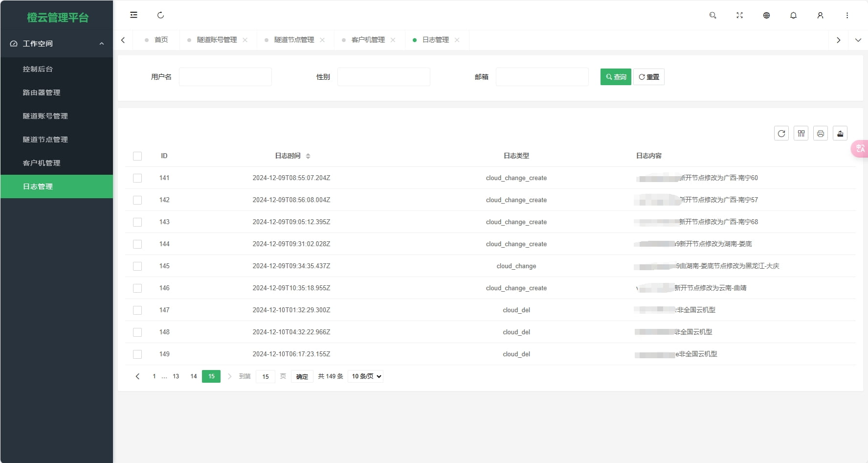Open the user profile icon

(820, 15)
